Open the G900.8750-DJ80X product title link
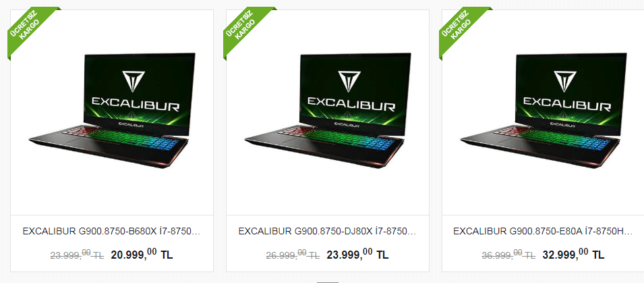The width and height of the screenshot is (644, 283). pyautogui.click(x=327, y=231)
